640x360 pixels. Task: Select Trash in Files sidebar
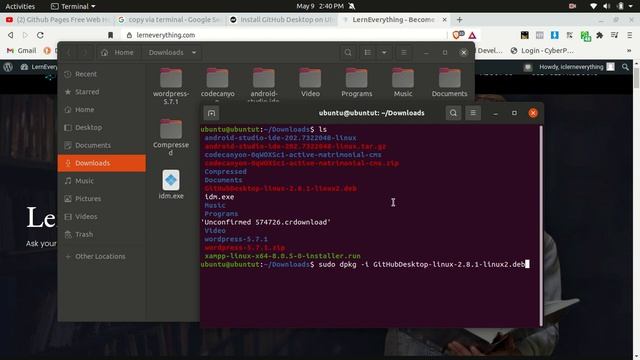coord(102,234)
